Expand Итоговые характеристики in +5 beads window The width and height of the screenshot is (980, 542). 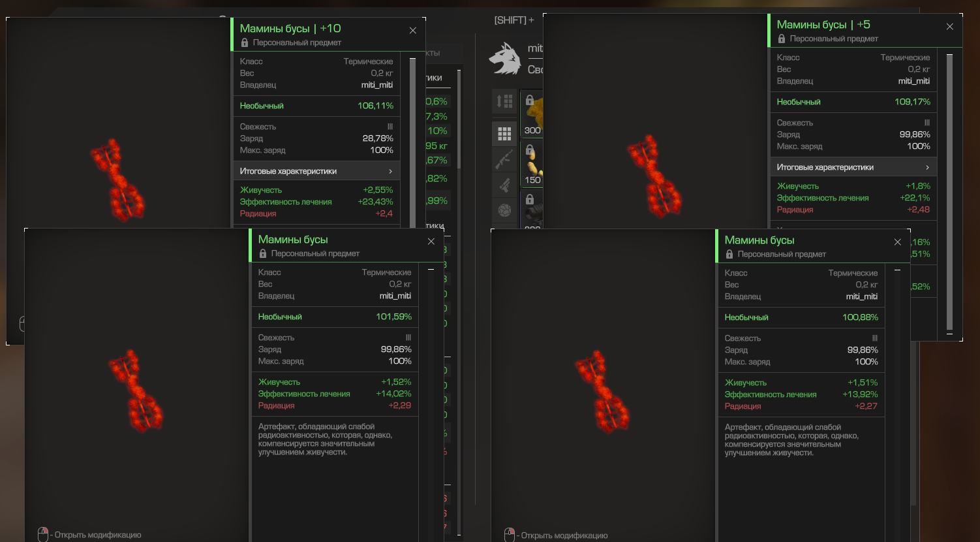(853, 167)
